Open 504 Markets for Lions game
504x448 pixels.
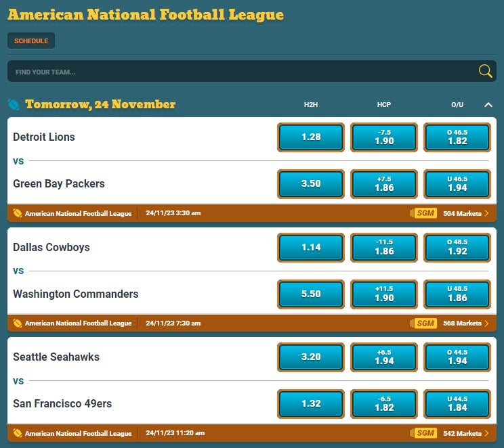click(x=465, y=213)
